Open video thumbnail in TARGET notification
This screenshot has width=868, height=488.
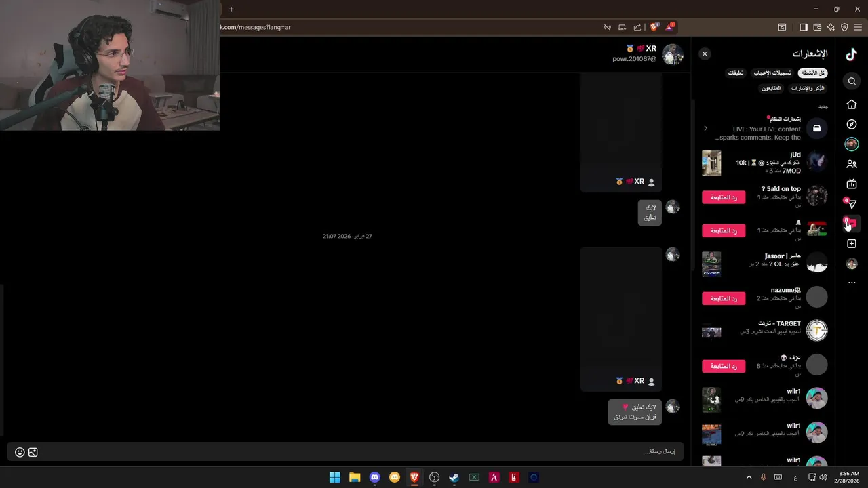coord(711,332)
